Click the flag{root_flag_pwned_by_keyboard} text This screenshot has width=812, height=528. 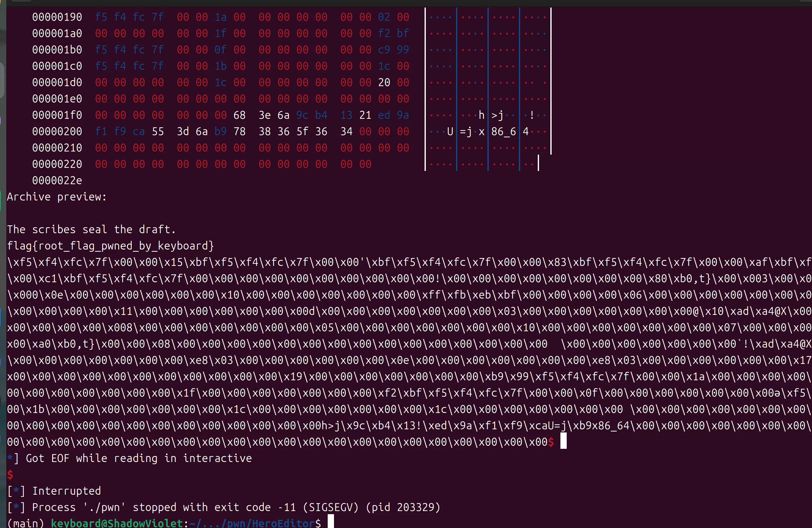coord(110,246)
